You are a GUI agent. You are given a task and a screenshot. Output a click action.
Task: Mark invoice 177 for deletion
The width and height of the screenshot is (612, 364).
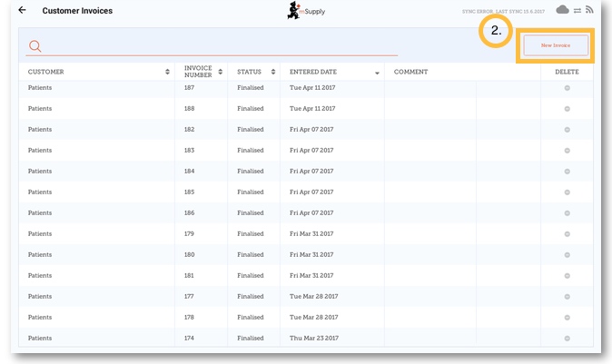coord(568,297)
